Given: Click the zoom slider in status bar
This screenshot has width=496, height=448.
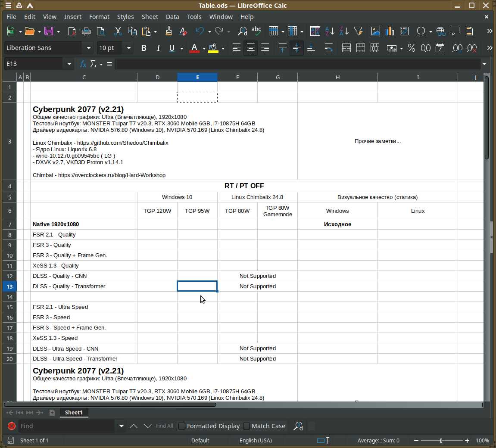Looking at the screenshot, I should (441, 441).
